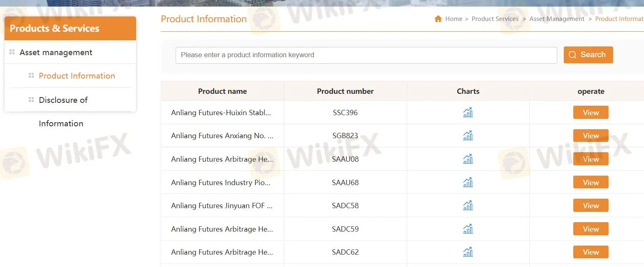Open Asset Management breadcrumb link
Screen dimensions: 644x267
click(557, 19)
